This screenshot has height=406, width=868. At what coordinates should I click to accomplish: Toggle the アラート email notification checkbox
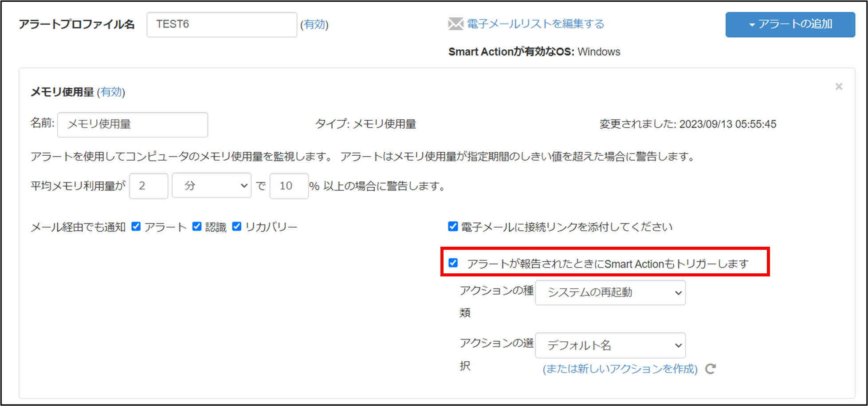click(x=136, y=227)
